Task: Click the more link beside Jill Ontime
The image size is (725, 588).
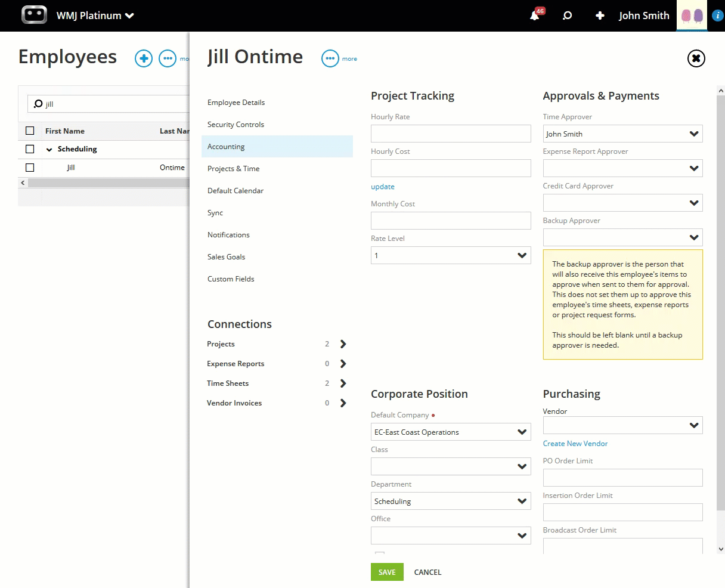Action: pos(349,59)
